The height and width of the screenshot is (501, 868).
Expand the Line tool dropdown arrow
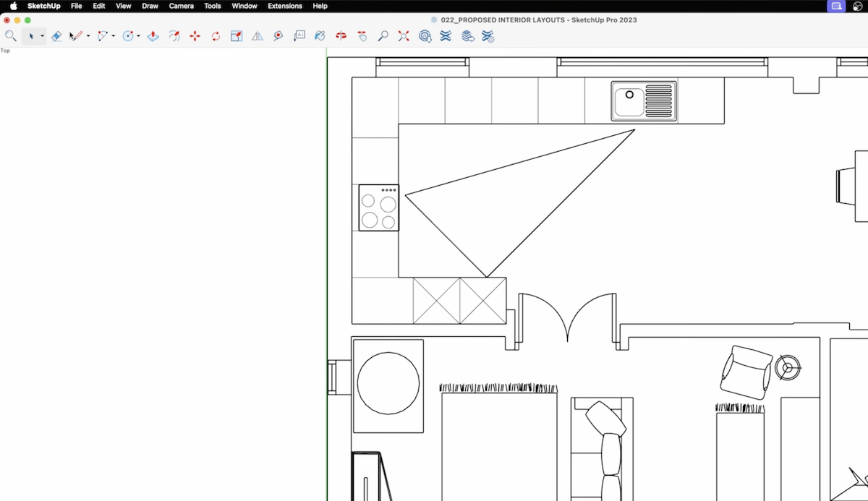[x=88, y=36]
